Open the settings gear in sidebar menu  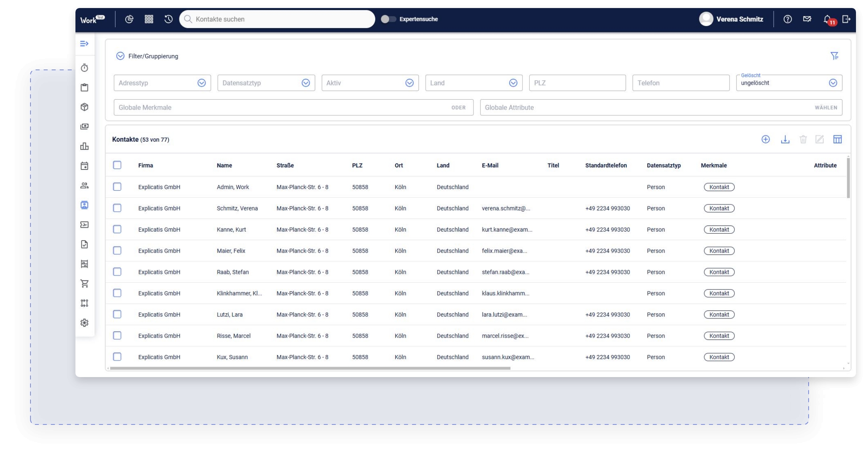click(x=84, y=322)
